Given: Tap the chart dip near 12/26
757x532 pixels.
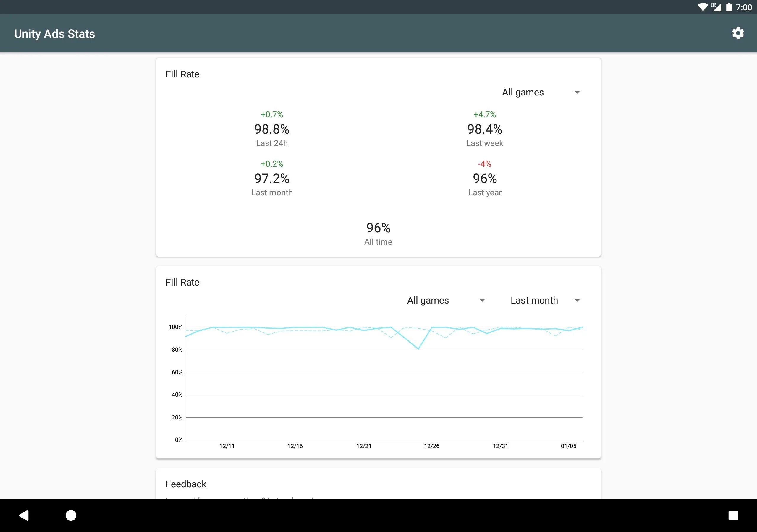Looking at the screenshot, I should pyautogui.click(x=418, y=348).
